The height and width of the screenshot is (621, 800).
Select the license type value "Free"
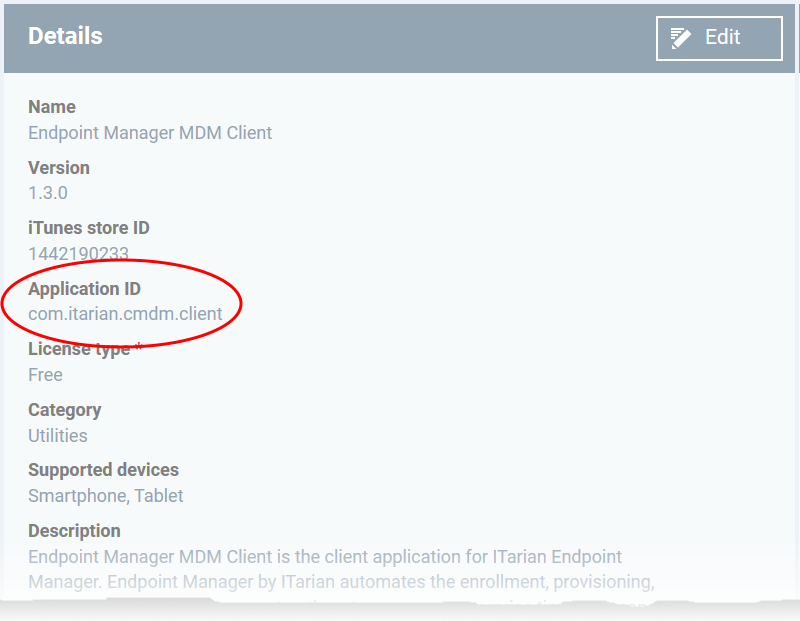click(x=45, y=375)
